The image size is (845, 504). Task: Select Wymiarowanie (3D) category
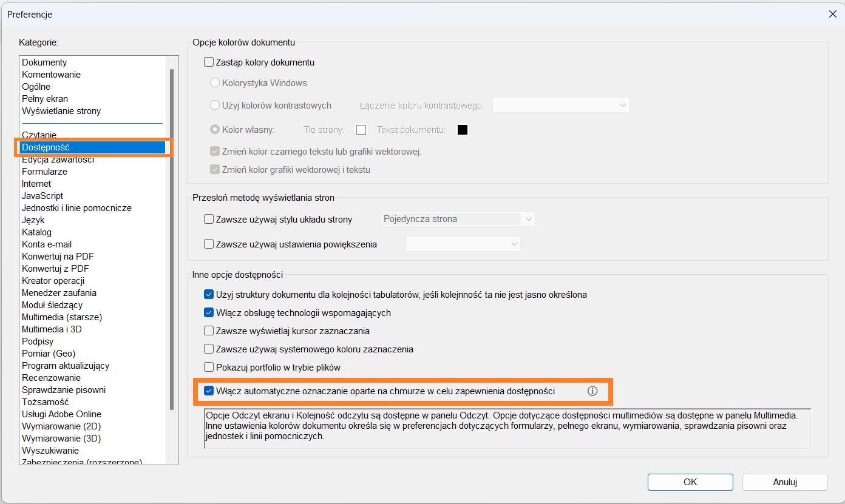click(x=61, y=438)
